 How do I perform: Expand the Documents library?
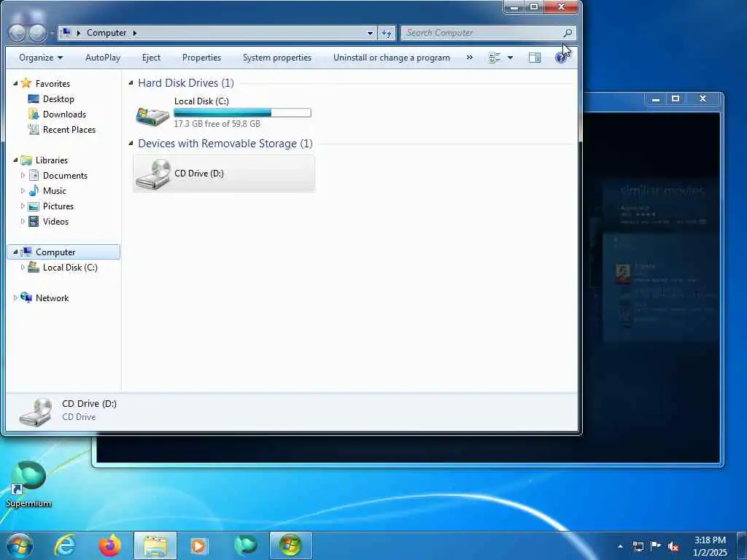(x=23, y=175)
